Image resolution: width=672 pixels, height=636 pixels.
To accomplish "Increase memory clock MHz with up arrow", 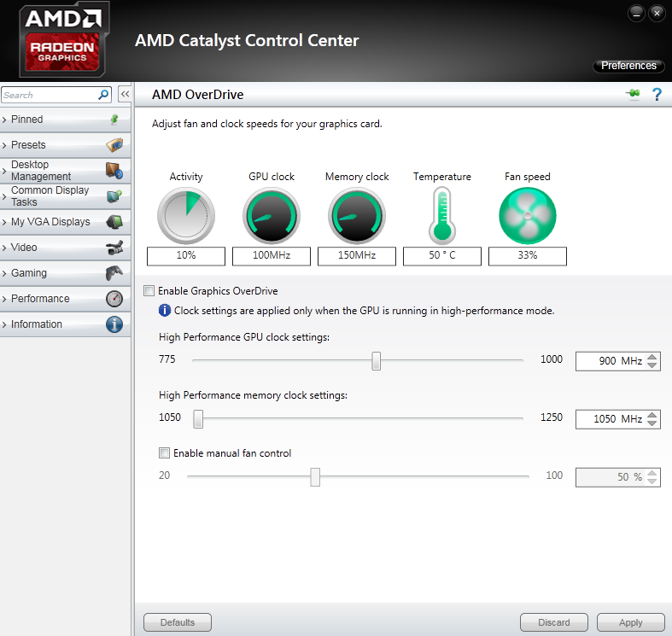I will point(652,414).
